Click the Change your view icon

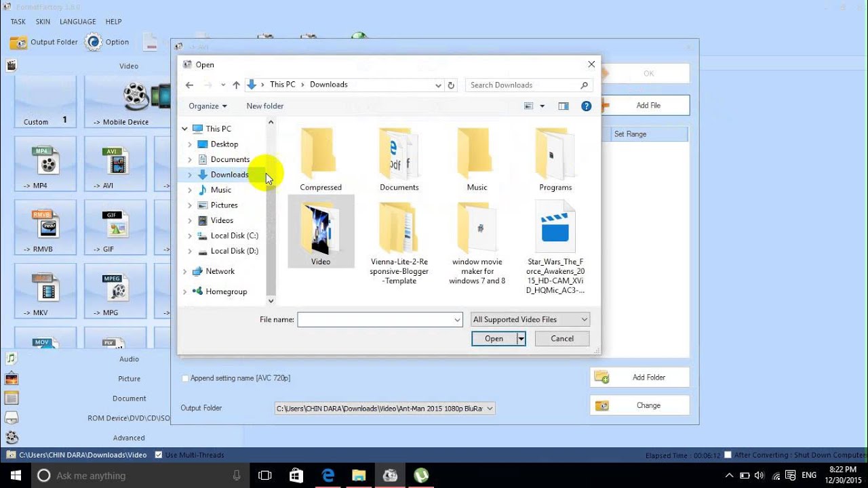[x=529, y=106]
